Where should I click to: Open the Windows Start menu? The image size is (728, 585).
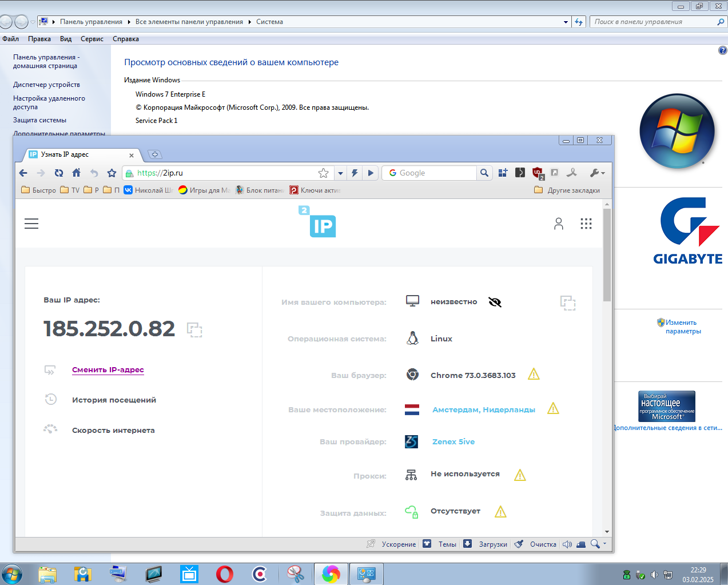(x=11, y=574)
